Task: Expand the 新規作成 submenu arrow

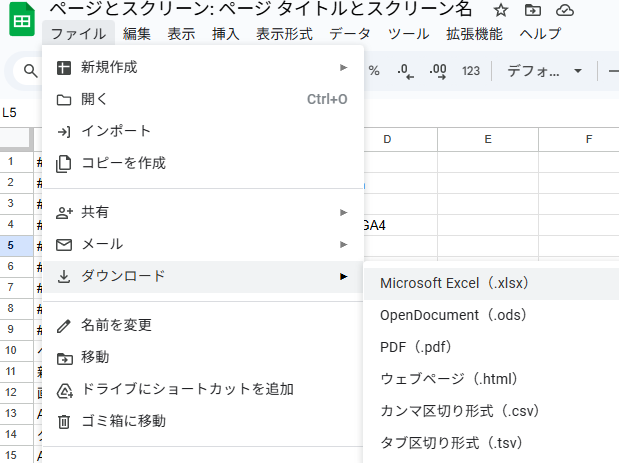Action: (x=343, y=67)
